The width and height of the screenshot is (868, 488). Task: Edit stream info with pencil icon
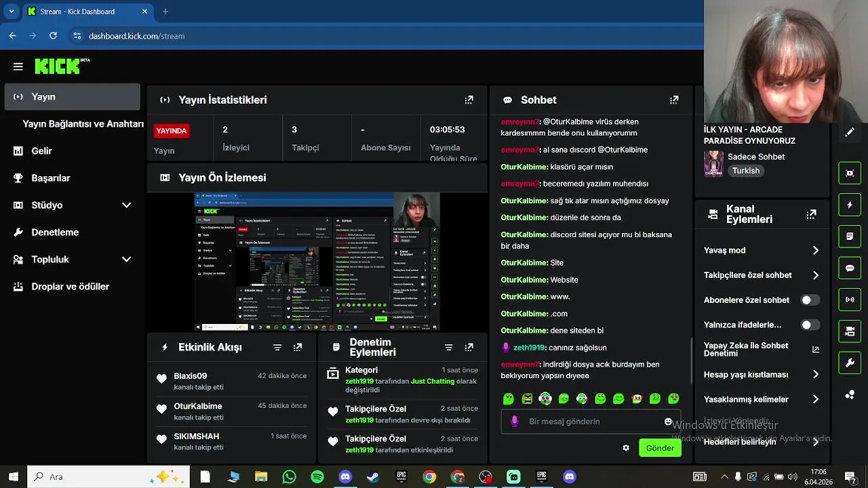coord(850,133)
